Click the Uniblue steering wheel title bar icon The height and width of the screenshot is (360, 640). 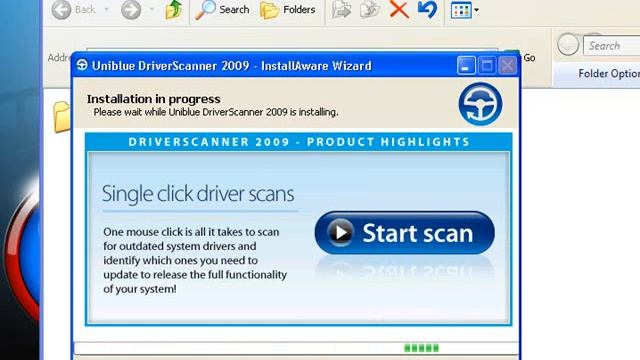coord(82,65)
